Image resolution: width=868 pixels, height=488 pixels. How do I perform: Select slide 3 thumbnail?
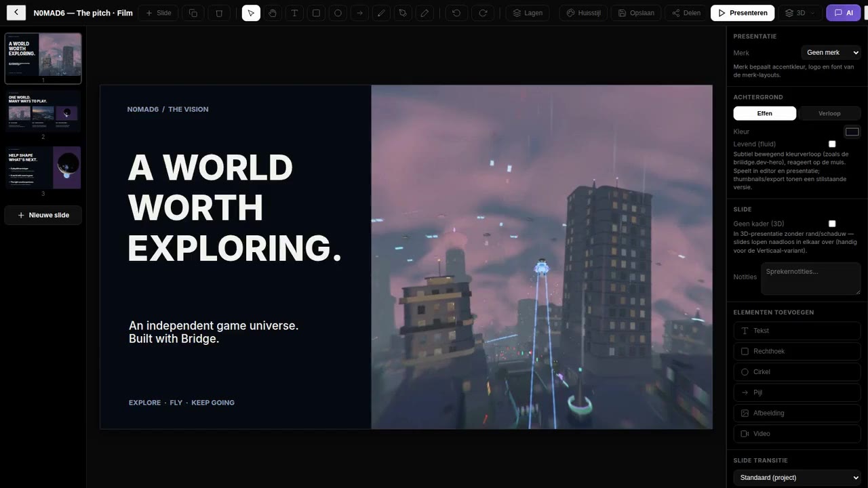tap(43, 167)
